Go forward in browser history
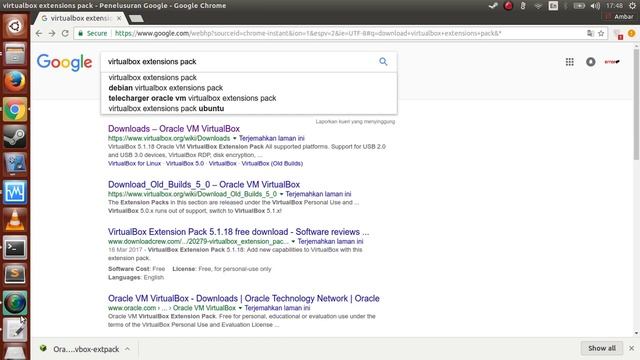 52,33
